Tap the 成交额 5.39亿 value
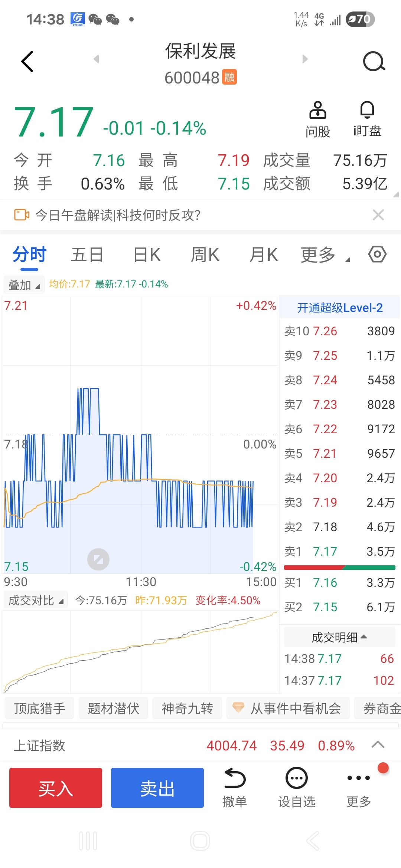 tap(365, 183)
